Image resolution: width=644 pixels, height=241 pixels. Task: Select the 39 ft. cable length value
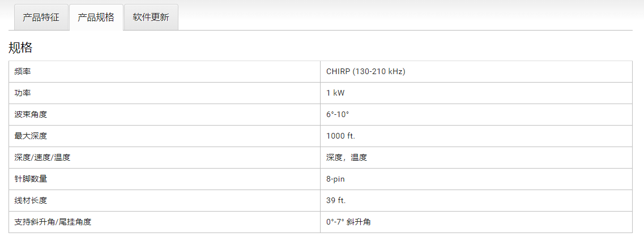[x=336, y=201]
